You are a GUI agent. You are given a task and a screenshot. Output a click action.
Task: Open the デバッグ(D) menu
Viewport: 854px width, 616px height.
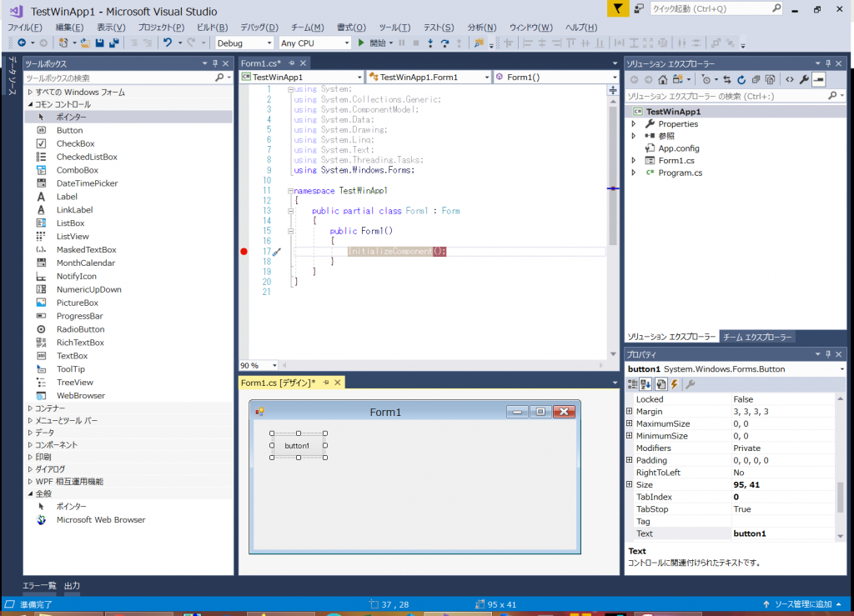point(259,28)
